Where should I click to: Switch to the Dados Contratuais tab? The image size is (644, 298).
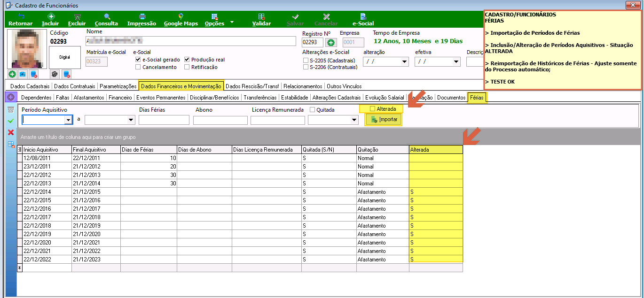(75, 86)
